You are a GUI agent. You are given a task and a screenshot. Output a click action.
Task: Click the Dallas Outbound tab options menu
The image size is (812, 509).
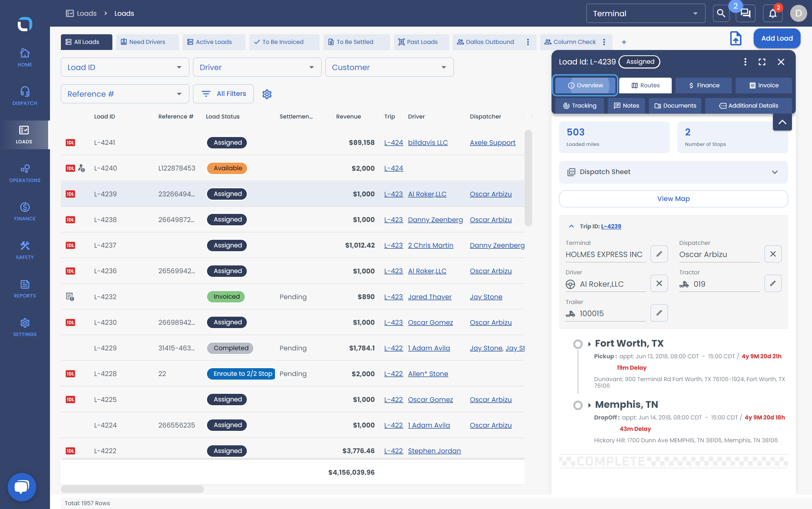pyautogui.click(x=528, y=42)
